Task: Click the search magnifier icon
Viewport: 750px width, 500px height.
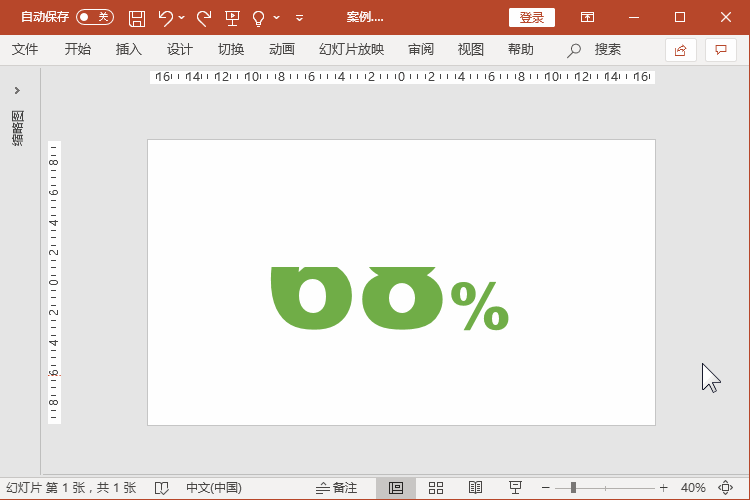Action: point(574,50)
